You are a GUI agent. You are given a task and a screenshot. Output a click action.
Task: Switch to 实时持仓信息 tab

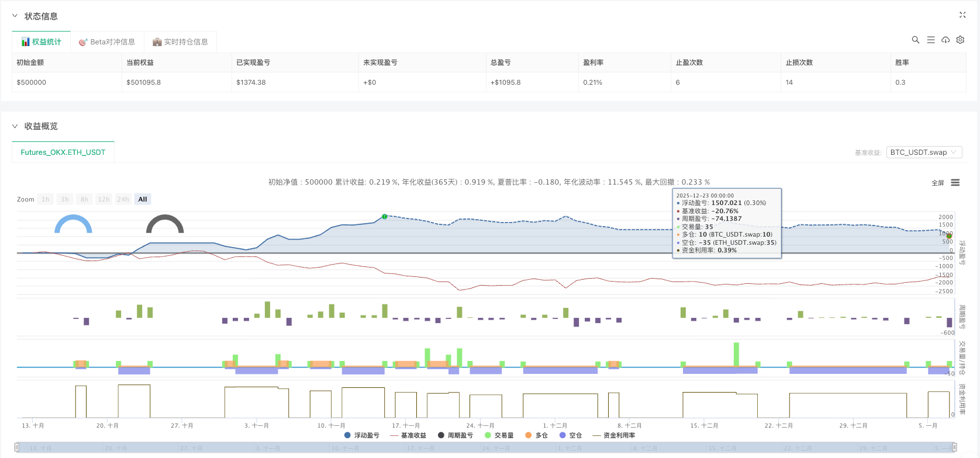pos(180,42)
